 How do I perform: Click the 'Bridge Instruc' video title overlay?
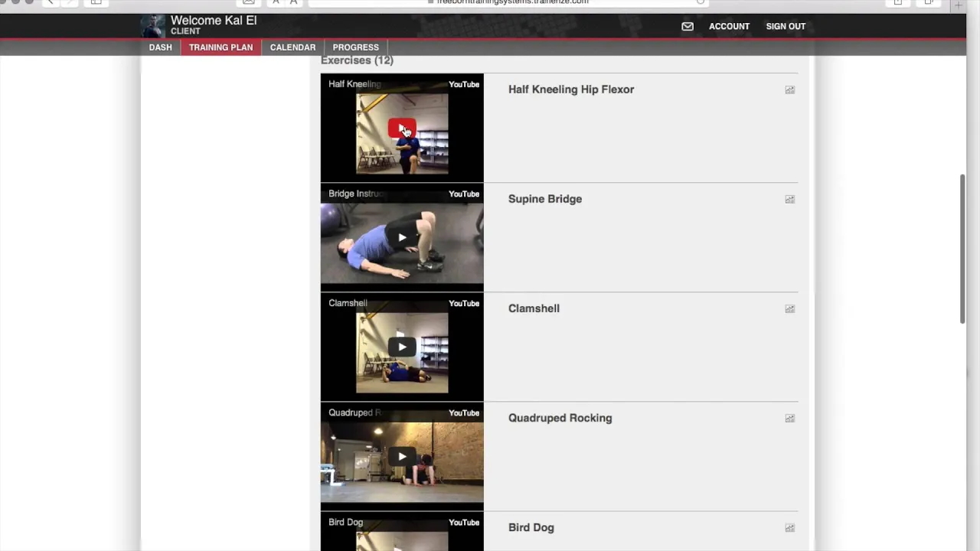click(x=355, y=194)
